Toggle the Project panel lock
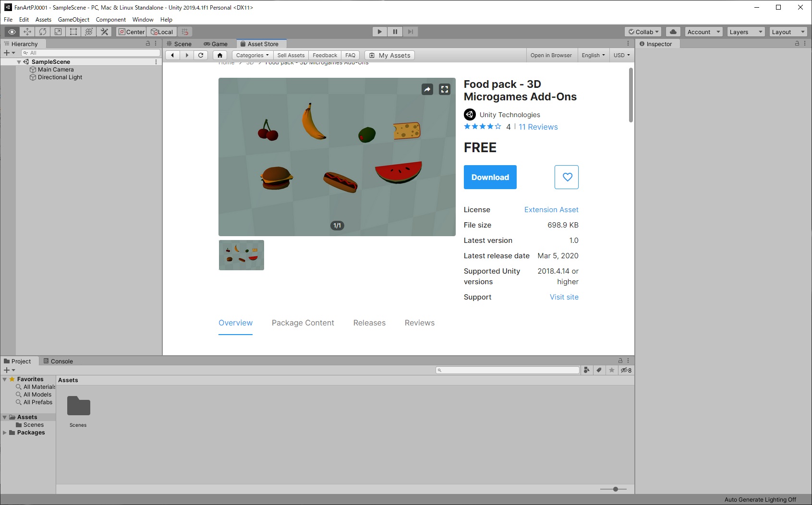 (620, 361)
